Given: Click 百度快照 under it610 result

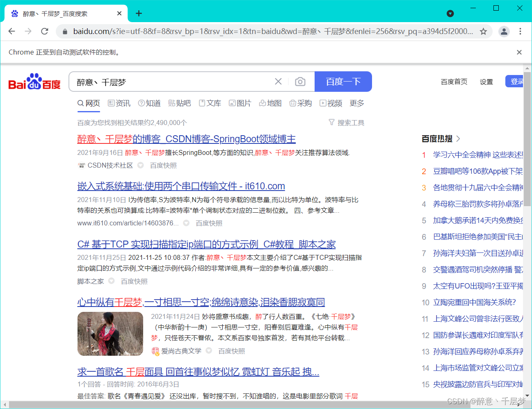Looking at the screenshot, I should (209, 223).
